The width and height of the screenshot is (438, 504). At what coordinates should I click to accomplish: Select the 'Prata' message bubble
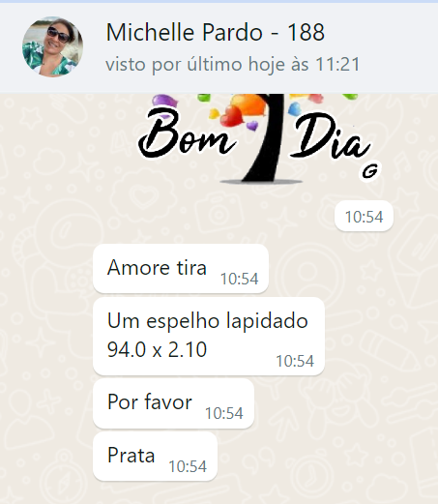[x=155, y=457]
